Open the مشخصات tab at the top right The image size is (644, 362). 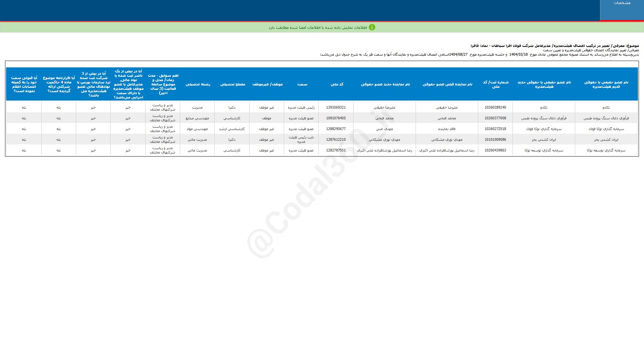point(622,3)
